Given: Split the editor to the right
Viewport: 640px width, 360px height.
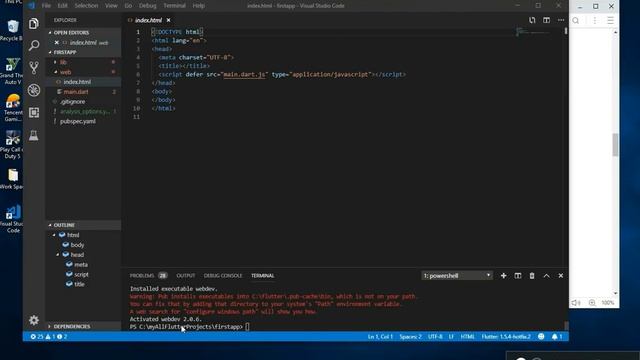Looking at the screenshot, I should [546, 20].
